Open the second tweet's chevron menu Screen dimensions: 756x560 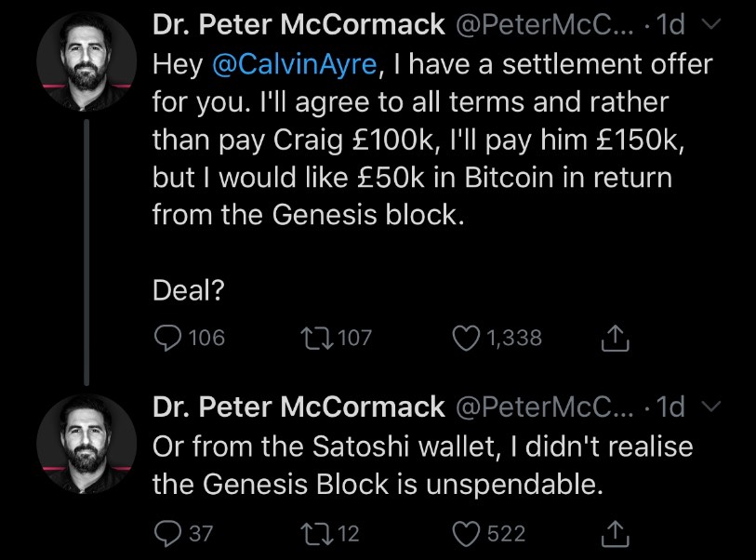coord(710,406)
